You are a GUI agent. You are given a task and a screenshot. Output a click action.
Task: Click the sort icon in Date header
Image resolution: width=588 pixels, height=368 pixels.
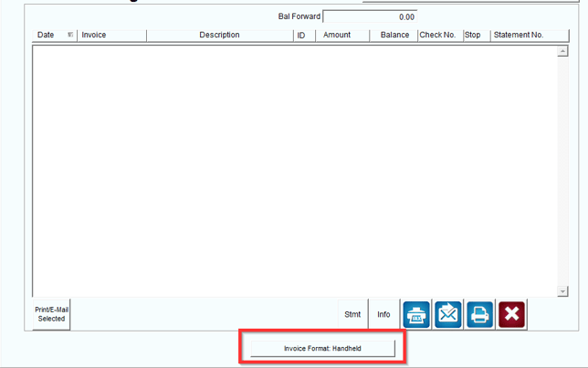coord(70,35)
